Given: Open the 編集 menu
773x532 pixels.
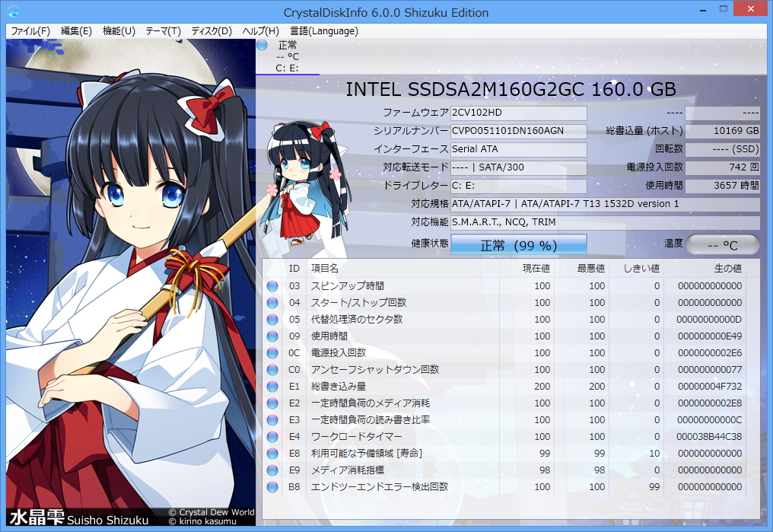Looking at the screenshot, I should click(76, 31).
